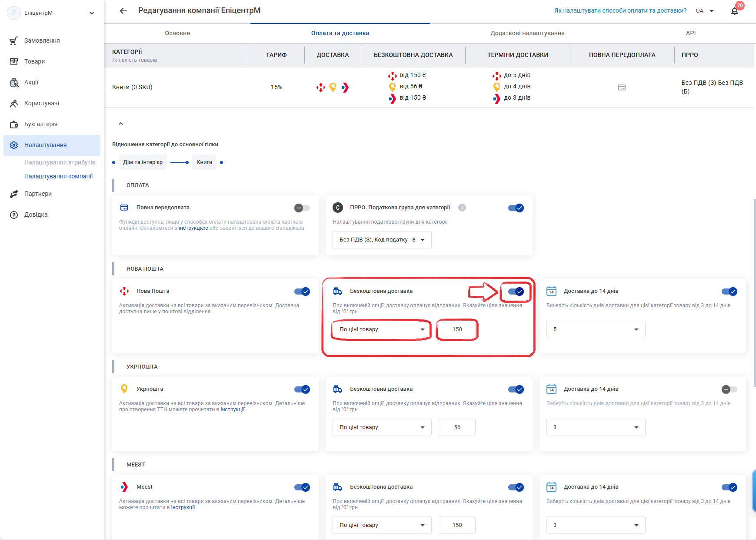Click the full prepayment card icon in Книги row
Image resolution: width=756 pixels, height=540 pixels.
pos(622,87)
